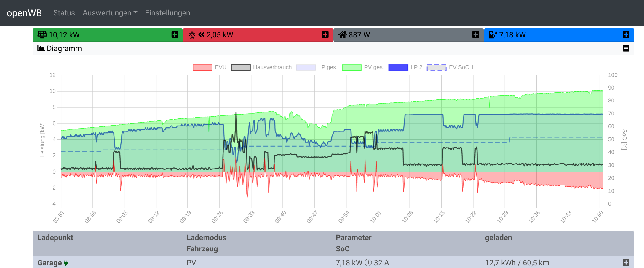The width and height of the screenshot is (644, 268).
Task: Expand the Garage charge point row
Action: tap(626, 263)
